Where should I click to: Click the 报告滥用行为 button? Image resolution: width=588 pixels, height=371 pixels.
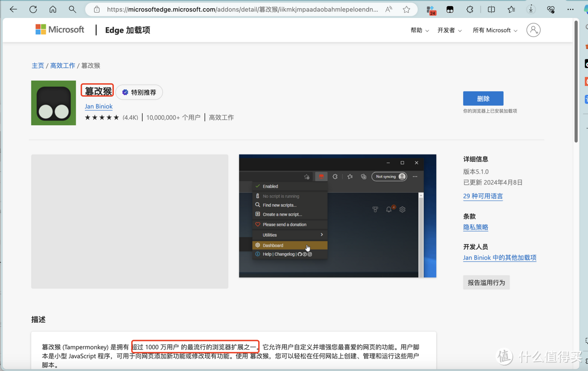pos(486,282)
